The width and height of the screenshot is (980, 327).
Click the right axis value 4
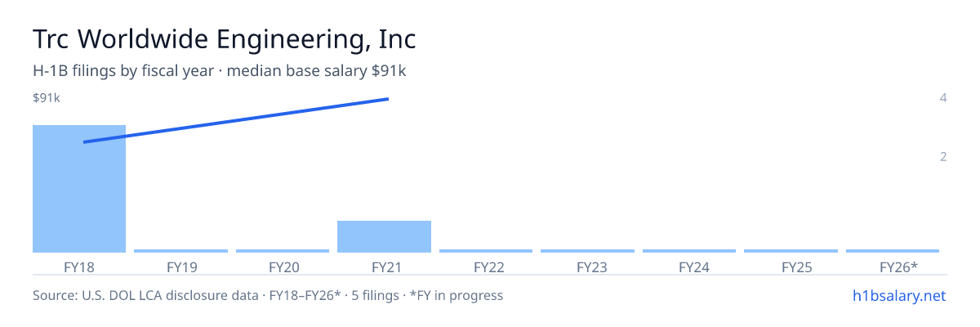click(943, 98)
